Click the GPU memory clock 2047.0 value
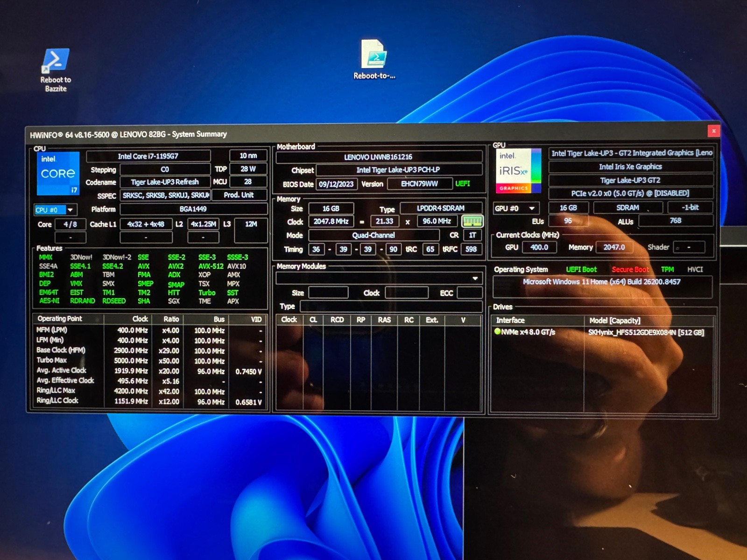Screen dimensions: 747x560 pos(614,247)
